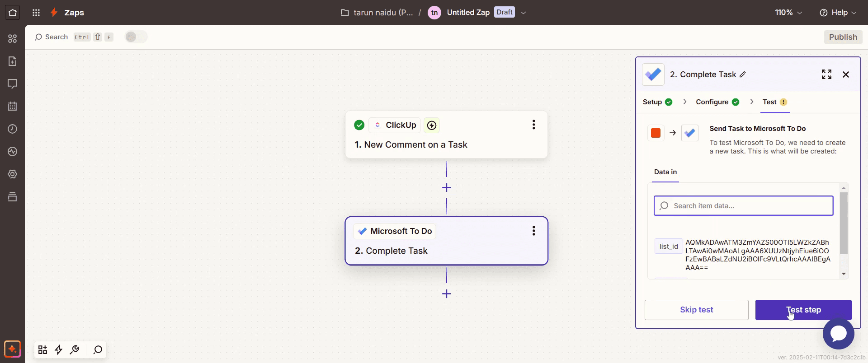Click the rename pencil icon beside Complete Task
This screenshot has width=868, height=363.
click(743, 74)
